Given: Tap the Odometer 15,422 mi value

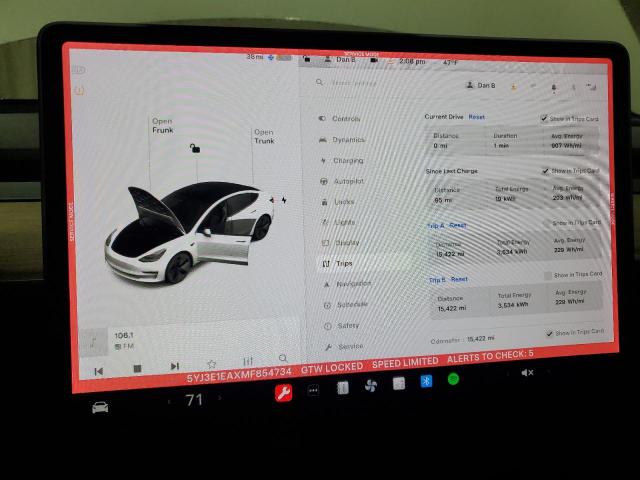Looking at the screenshot, I should coord(480,339).
